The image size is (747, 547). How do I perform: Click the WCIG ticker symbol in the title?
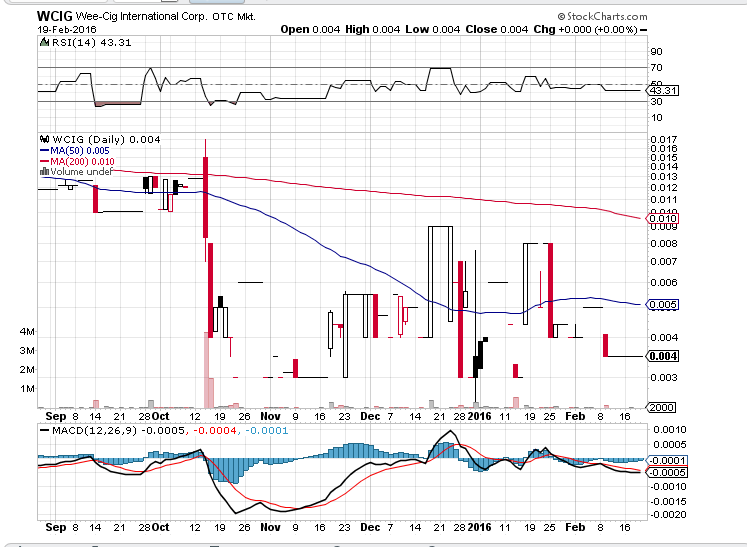click(x=54, y=16)
